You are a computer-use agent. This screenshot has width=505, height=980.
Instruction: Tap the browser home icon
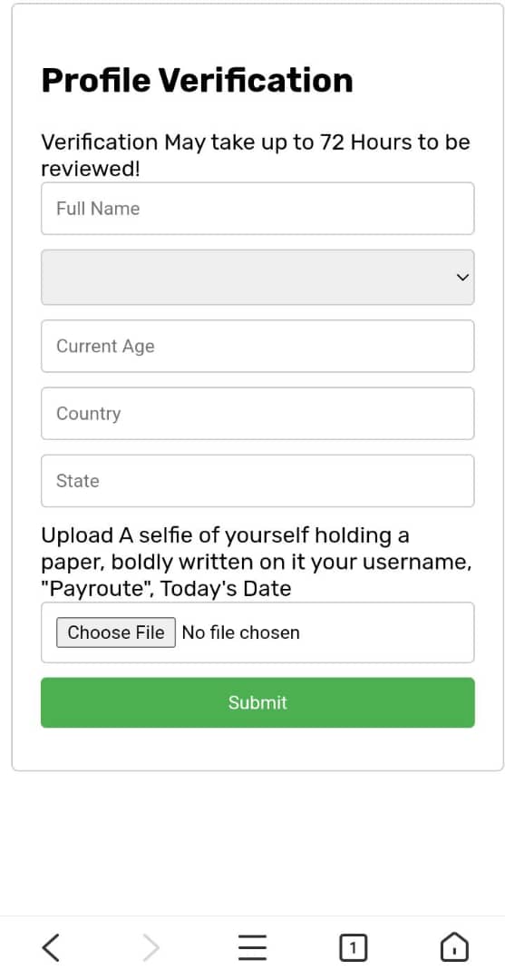coord(454,947)
